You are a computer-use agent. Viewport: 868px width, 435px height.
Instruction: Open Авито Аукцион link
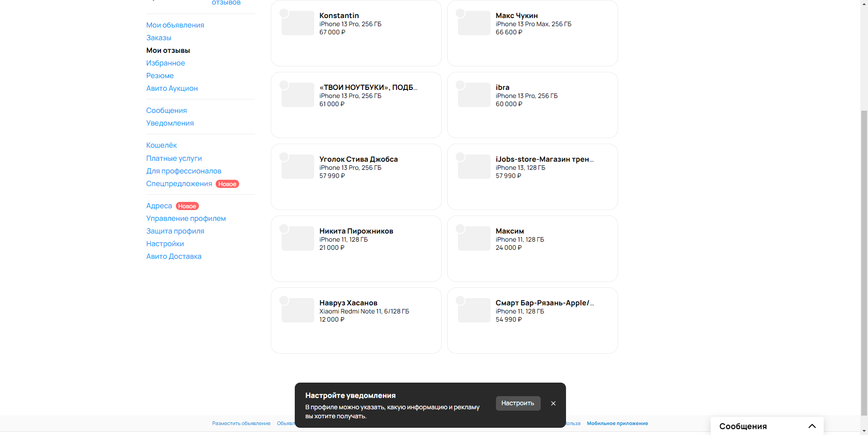coord(172,88)
